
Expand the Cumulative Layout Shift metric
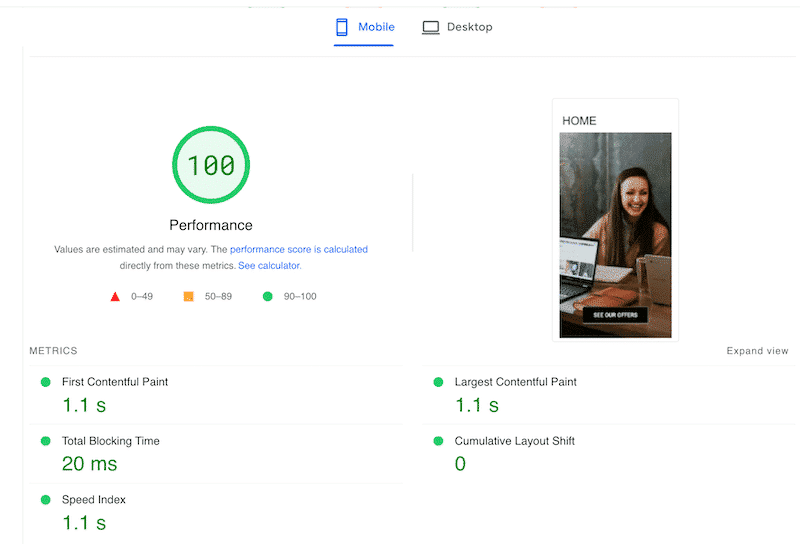(x=514, y=441)
